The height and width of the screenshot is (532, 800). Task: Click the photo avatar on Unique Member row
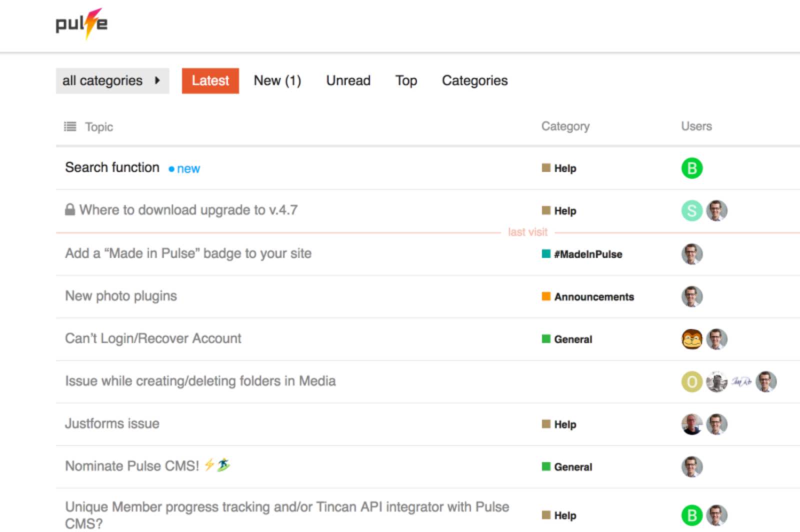point(716,515)
